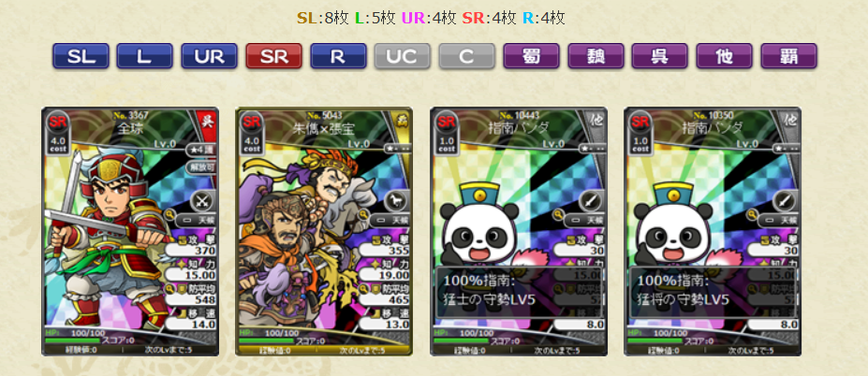The height and width of the screenshot is (376, 868).
Task: Filter cards by 他 faction
Action: click(724, 56)
